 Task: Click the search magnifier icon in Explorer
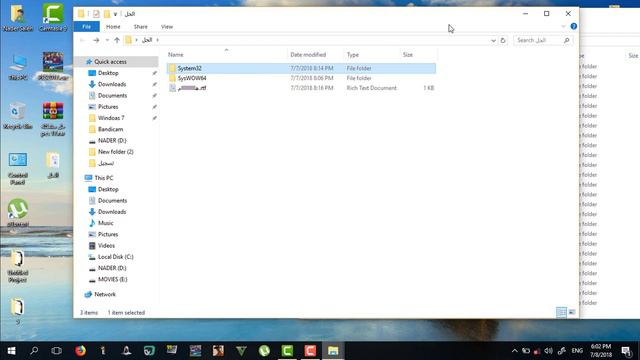[567, 40]
